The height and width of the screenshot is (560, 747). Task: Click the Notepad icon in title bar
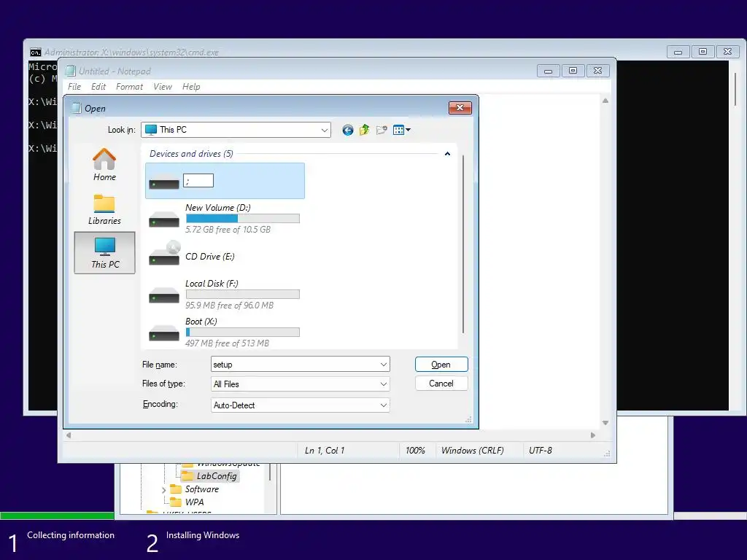[x=71, y=71]
